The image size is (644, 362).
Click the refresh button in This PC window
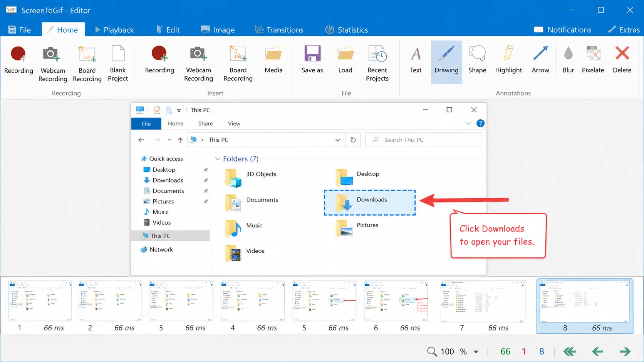coord(353,140)
